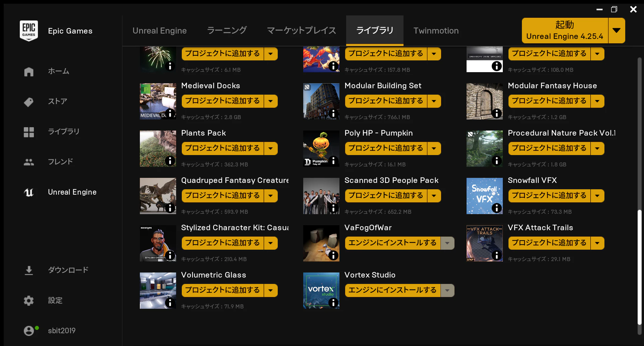The width and height of the screenshot is (644, 346).
Task: Add Stylized Character Kit to project
Action: pos(223,243)
